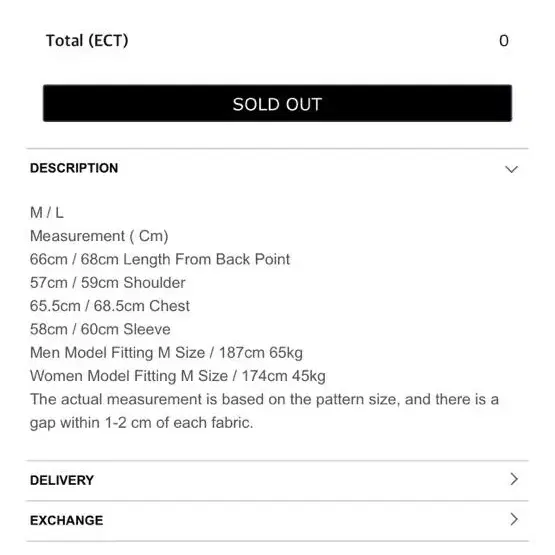The width and height of the screenshot is (555, 555).
Task: Click the Total (ECT) label
Action: (x=87, y=41)
